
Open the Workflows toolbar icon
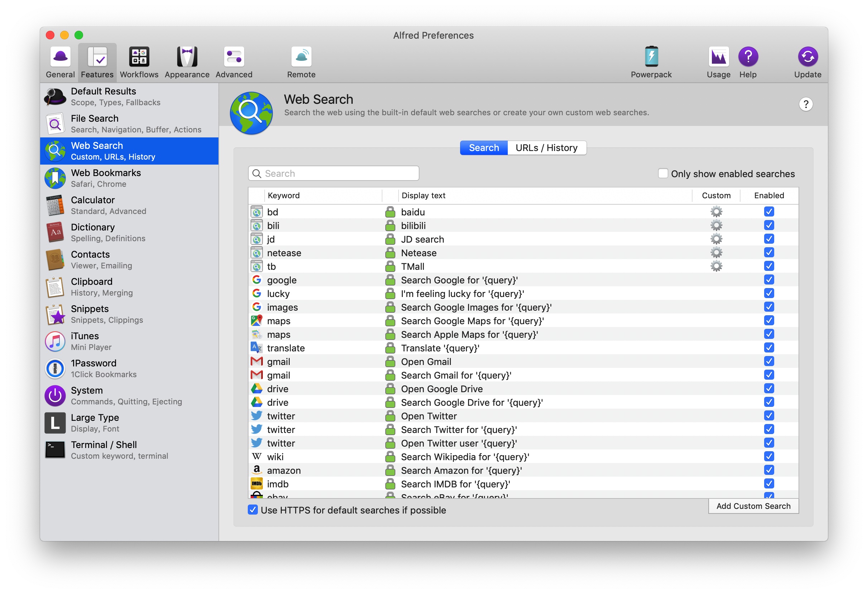point(139,62)
